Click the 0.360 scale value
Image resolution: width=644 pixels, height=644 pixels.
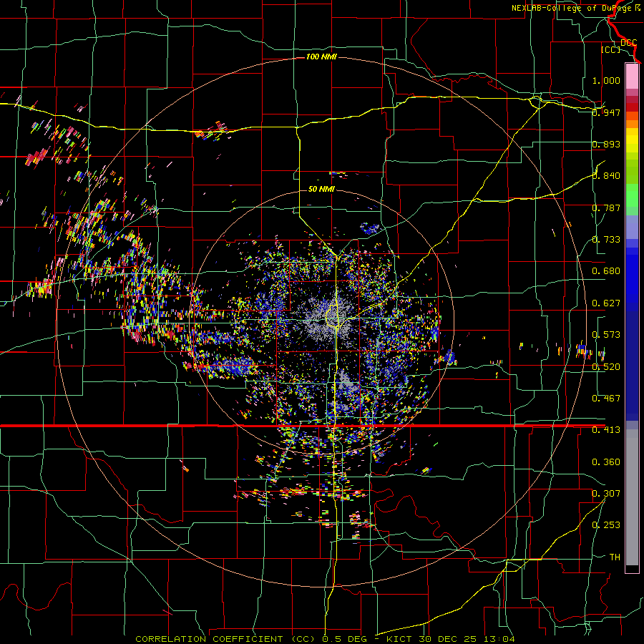[x=606, y=462]
